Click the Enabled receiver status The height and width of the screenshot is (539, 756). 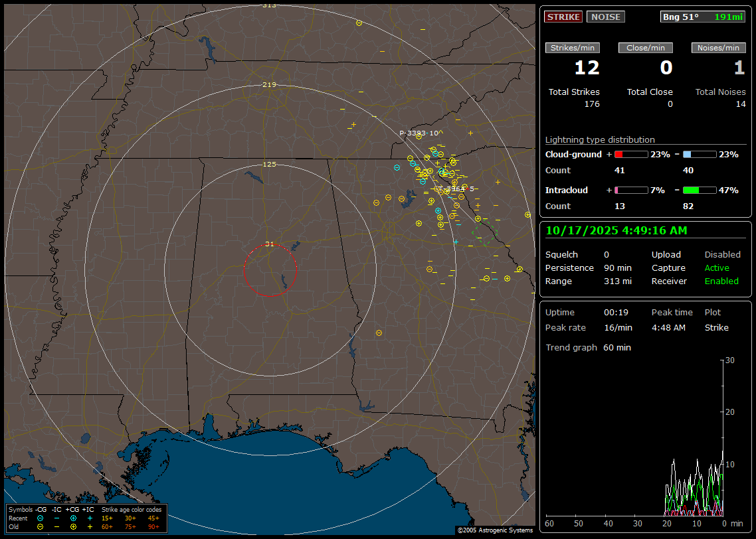tap(721, 281)
